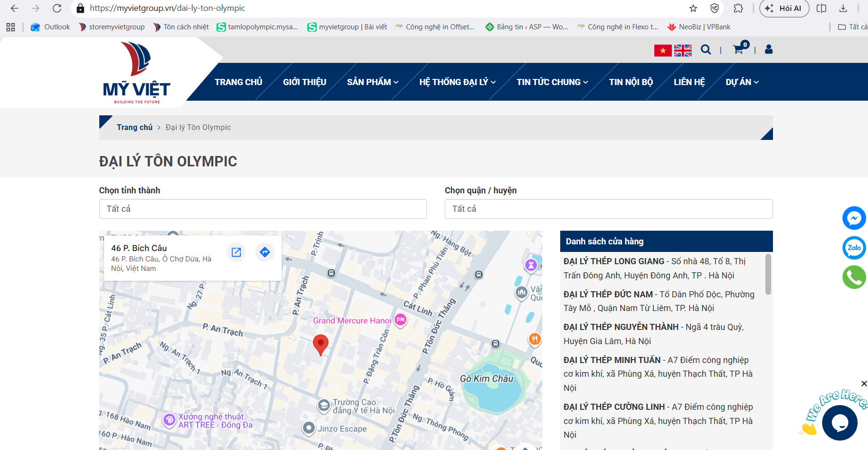Open the Hỏi AI assistant button
The width and height of the screenshot is (868, 450).
pos(784,8)
